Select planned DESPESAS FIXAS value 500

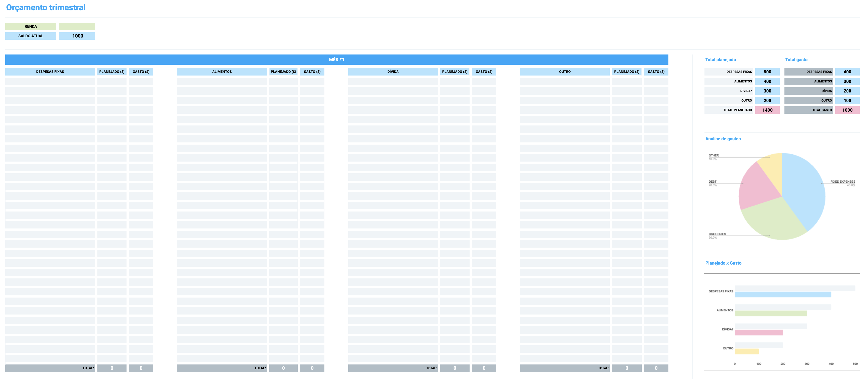(767, 71)
